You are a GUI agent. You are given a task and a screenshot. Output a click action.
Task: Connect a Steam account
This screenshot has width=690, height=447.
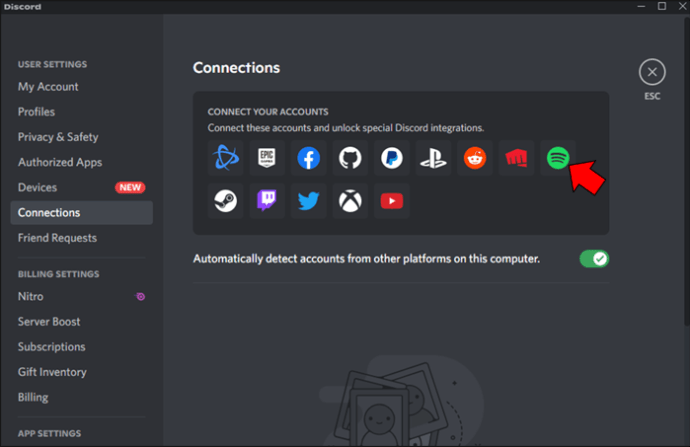click(x=225, y=201)
